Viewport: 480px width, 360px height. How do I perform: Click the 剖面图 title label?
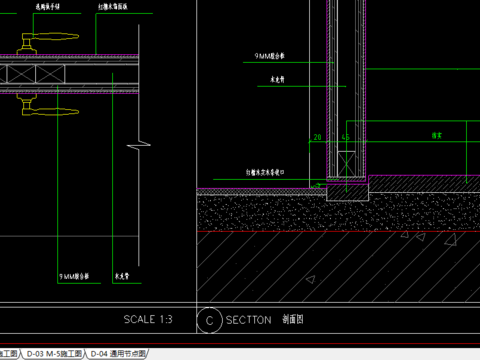pyautogui.click(x=293, y=319)
